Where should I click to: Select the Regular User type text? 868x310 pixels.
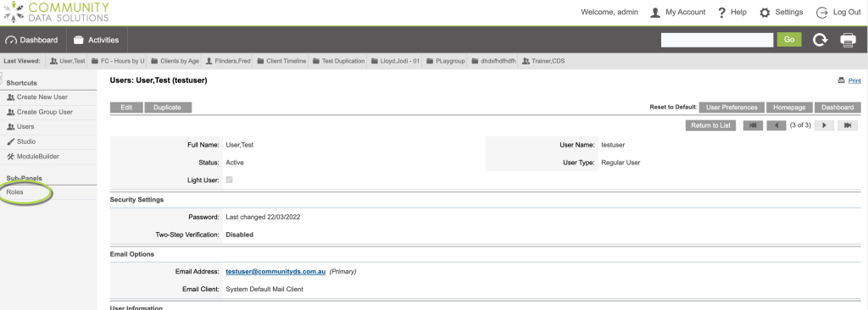tap(620, 163)
